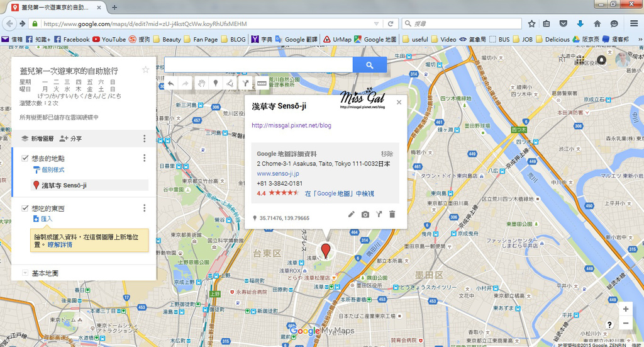Open Pocket icon in Firefox toolbar
Screen dimensions: 644x347
coord(563,23)
